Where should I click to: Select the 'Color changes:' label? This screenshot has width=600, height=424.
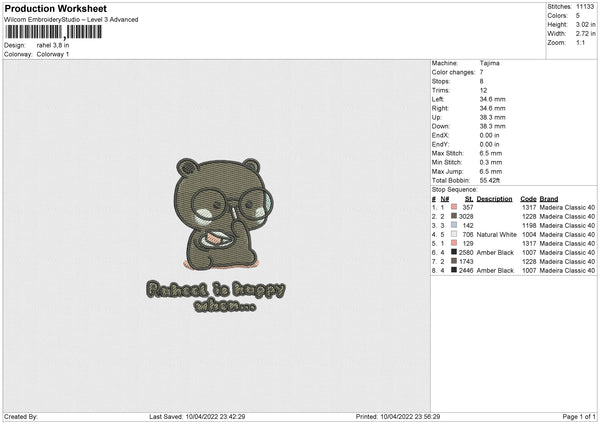(453, 72)
